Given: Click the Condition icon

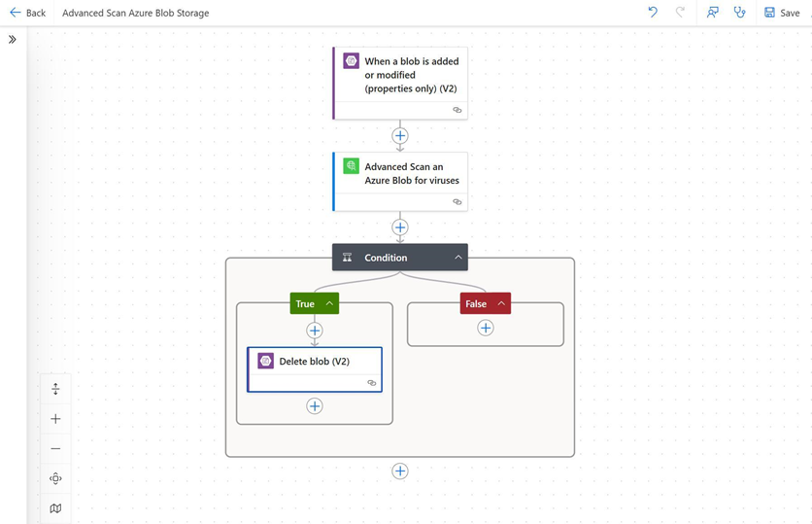Looking at the screenshot, I should 347,257.
